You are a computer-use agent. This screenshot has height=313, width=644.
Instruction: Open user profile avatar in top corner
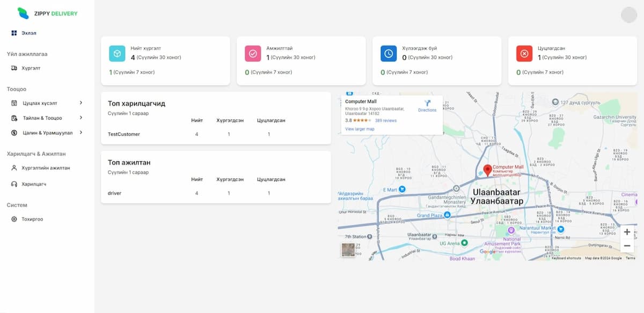click(628, 15)
